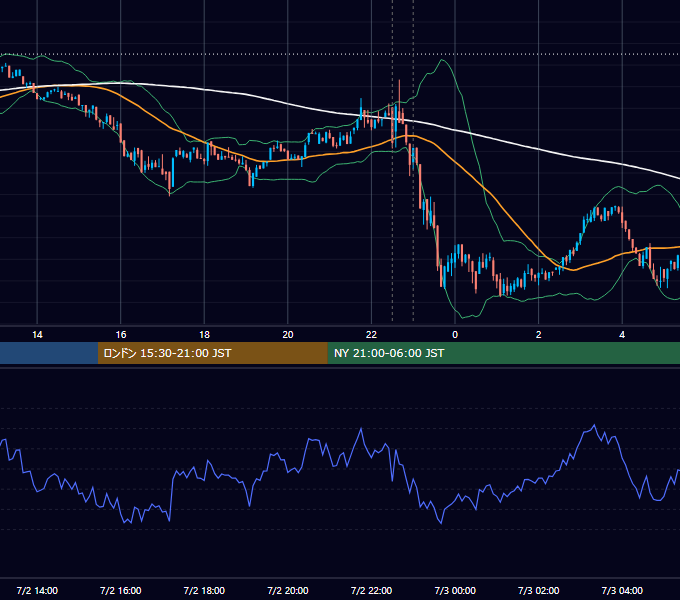Click the 20 hour axis label
Image resolution: width=680 pixels, height=600 pixels.
pyautogui.click(x=288, y=335)
